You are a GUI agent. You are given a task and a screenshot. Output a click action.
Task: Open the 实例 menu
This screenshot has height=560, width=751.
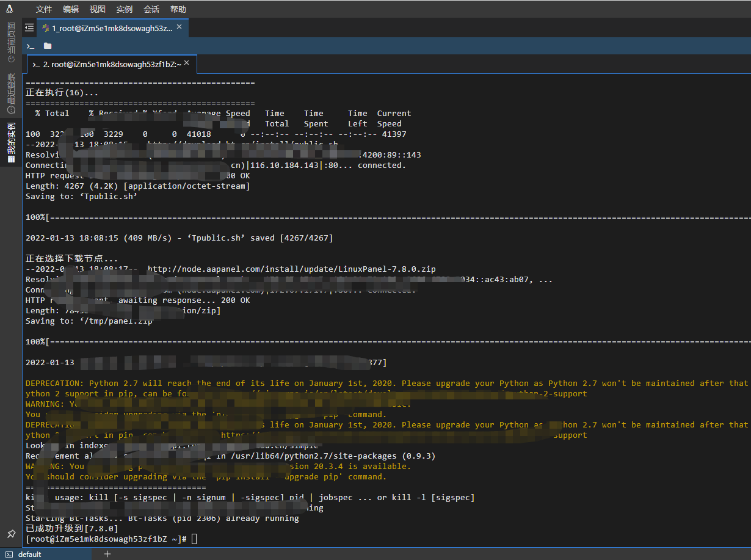point(125,9)
